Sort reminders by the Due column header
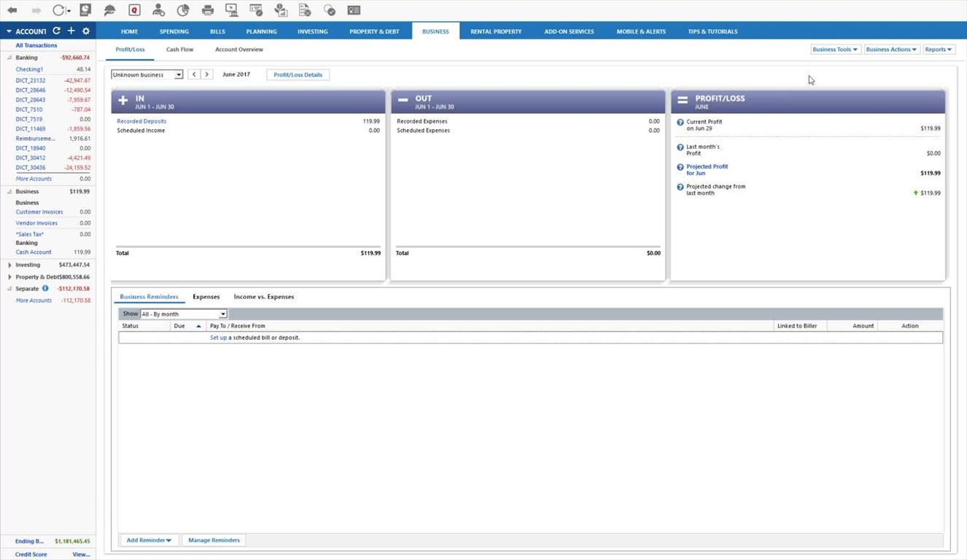967x560 pixels. [179, 326]
